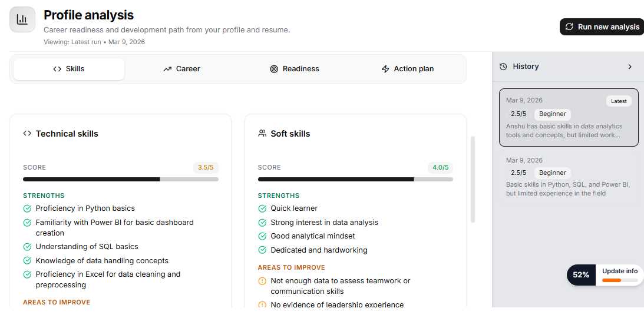
Task: Select the Latest history run entry
Action: (x=568, y=117)
